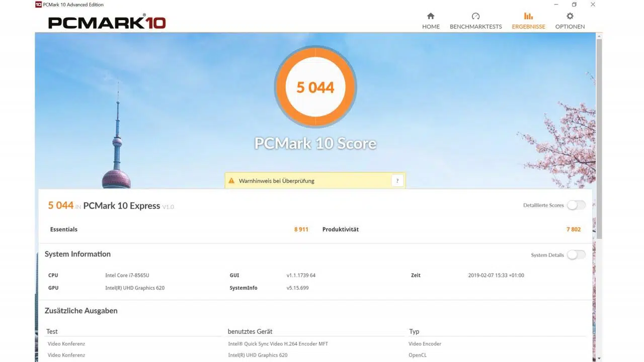
Task: Click the Zeit value 2019-02-07 15:33
Action: (x=496, y=275)
